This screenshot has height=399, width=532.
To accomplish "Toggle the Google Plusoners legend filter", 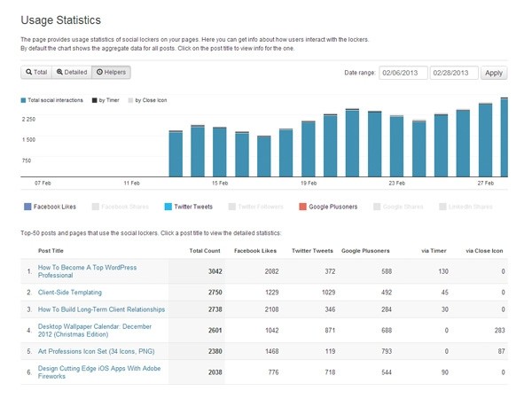I will coord(332,207).
